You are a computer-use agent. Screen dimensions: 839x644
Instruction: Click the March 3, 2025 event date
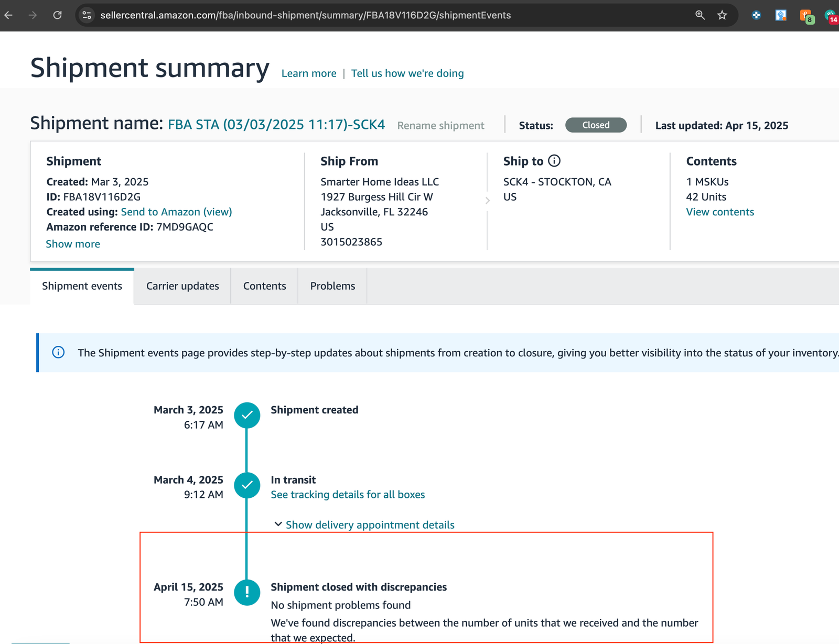pos(188,410)
